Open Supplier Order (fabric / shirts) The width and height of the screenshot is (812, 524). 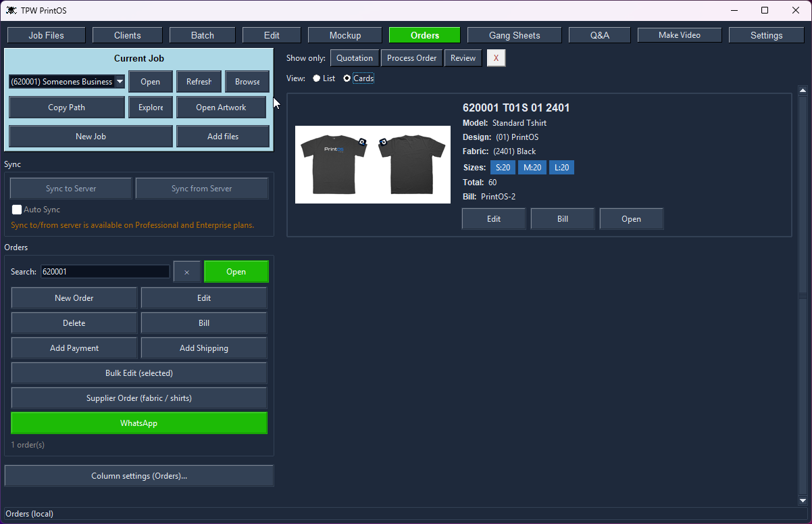pyautogui.click(x=139, y=398)
